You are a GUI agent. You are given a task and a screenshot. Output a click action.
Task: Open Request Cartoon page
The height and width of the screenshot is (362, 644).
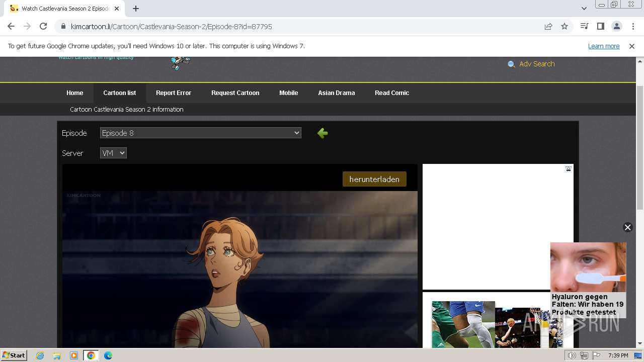[235, 93]
